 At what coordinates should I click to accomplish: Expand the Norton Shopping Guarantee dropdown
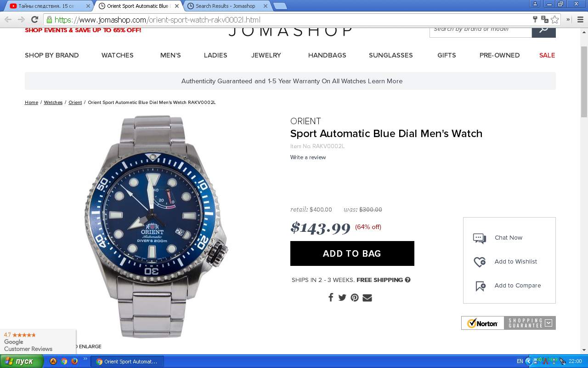click(x=548, y=323)
